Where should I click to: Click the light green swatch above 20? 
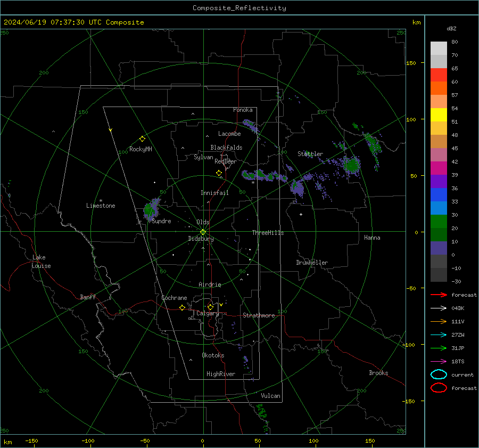[439, 222]
